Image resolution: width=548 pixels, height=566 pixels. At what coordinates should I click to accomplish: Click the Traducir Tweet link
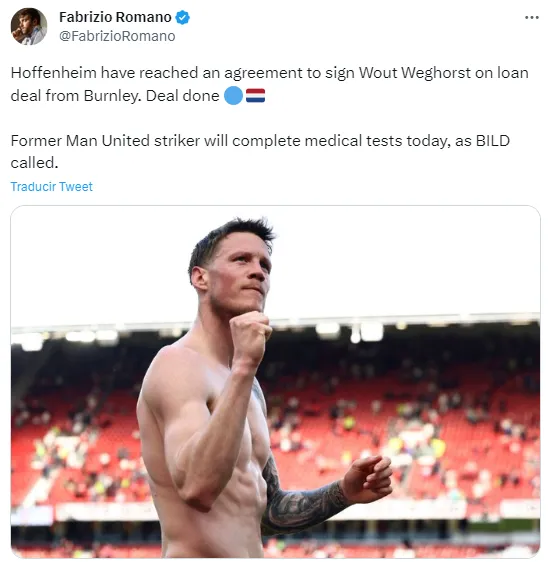[x=52, y=187]
